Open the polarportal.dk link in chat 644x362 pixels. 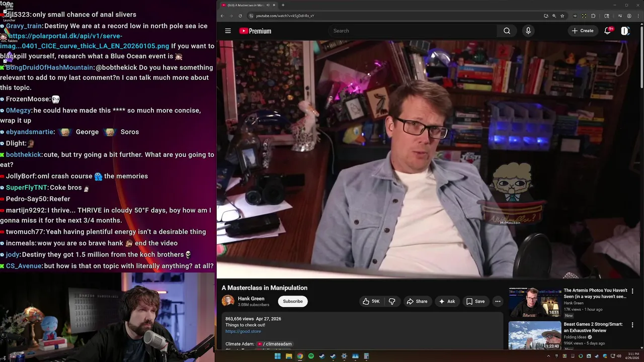pyautogui.click(x=85, y=41)
